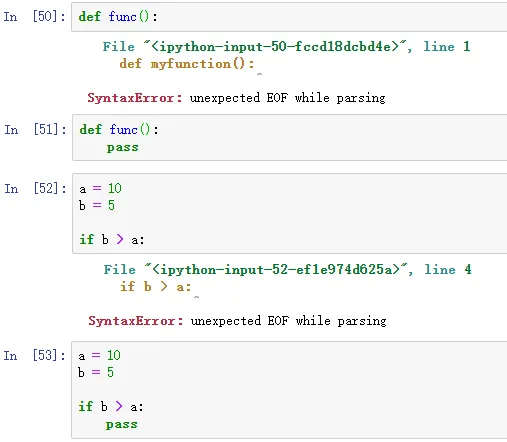
Task: Click the blank line in cell In [52]
Action: point(290,222)
